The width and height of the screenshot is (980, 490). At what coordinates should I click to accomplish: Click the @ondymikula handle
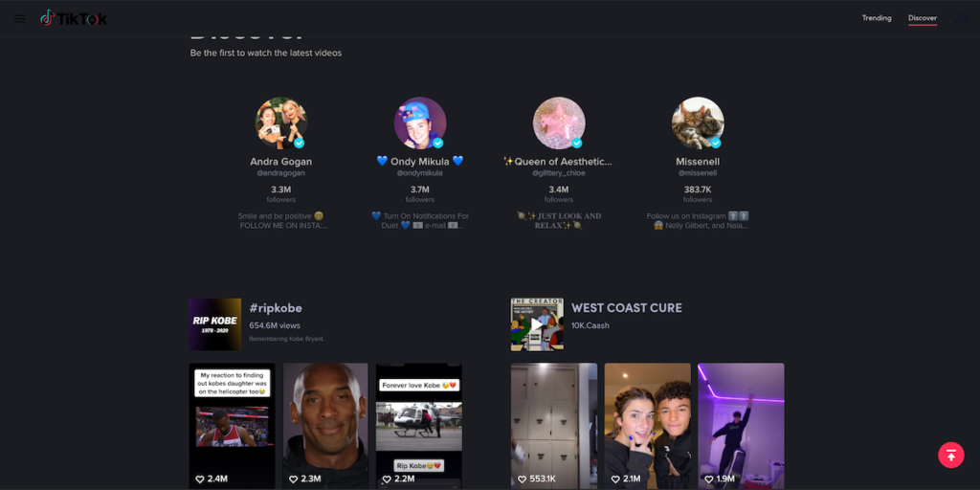[x=420, y=173]
